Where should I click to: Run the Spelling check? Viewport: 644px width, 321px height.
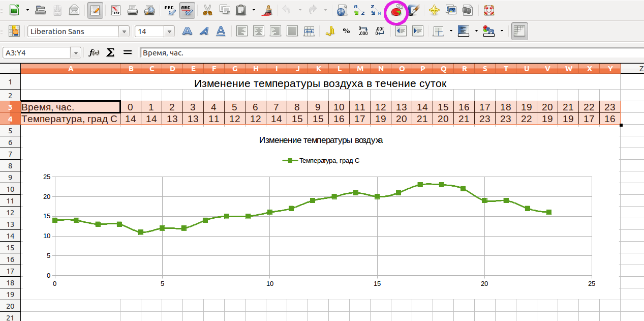tap(170, 10)
